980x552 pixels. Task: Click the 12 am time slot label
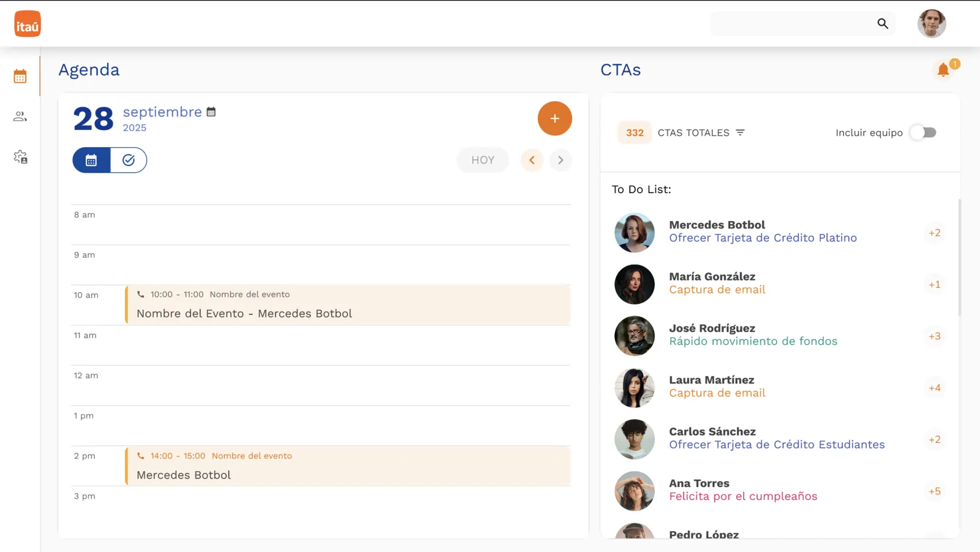[x=86, y=376]
